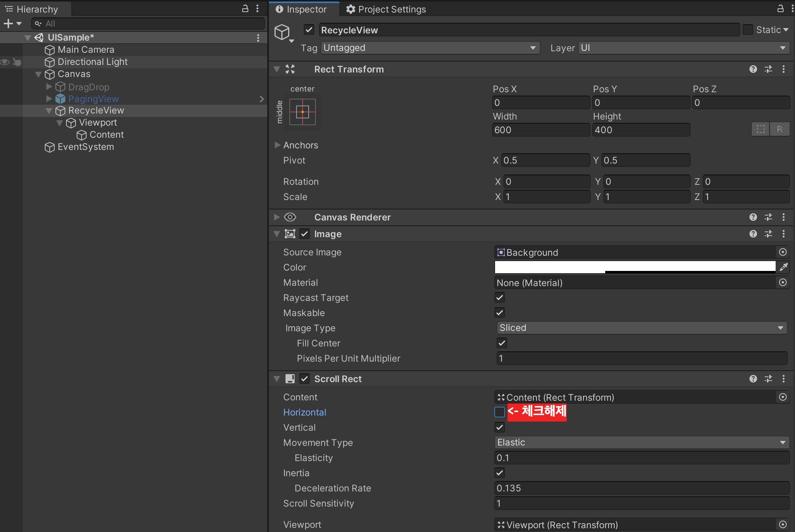Collapse Rect Transform component
Screen dimensions: 795x532
click(x=277, y=69)
